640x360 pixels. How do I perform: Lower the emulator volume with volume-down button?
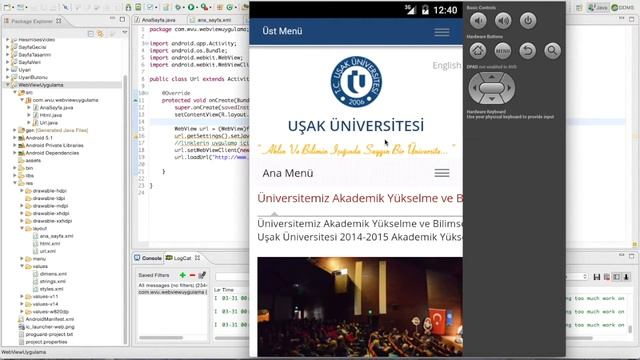point(478,20)
